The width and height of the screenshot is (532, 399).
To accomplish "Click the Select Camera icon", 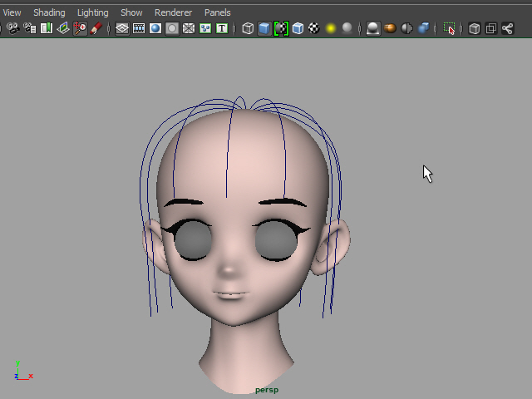I will pos(12,28).
